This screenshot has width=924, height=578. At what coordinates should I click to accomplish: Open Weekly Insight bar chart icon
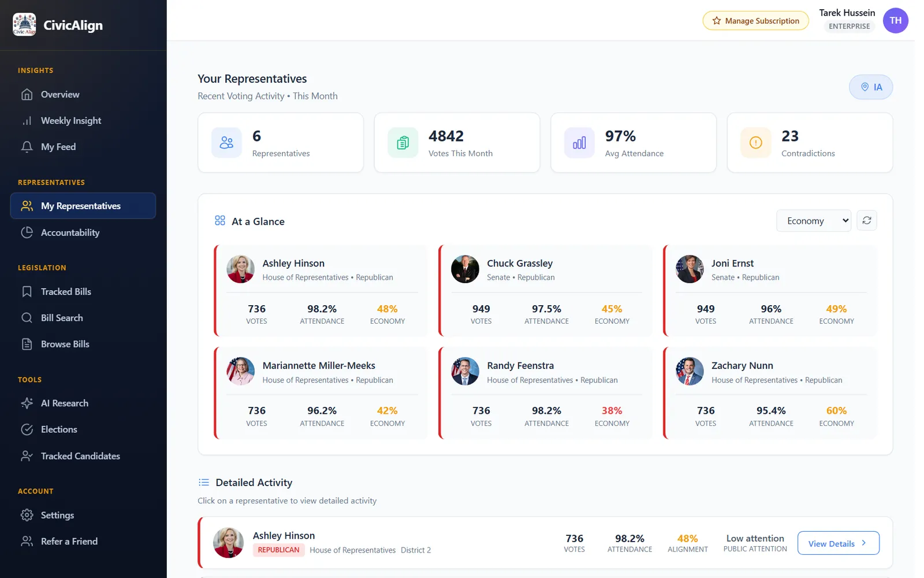(x=27, y=121)
